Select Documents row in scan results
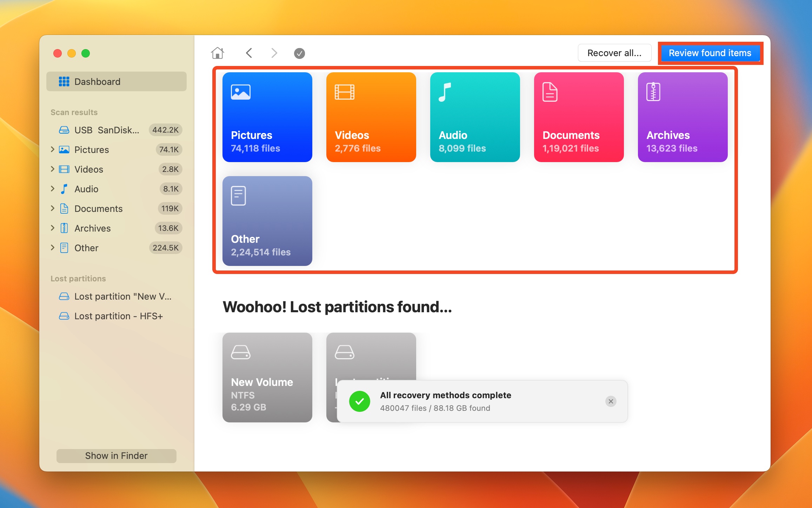Image resolution: width=812 pixels, height=508 pixels. [117, 209]
